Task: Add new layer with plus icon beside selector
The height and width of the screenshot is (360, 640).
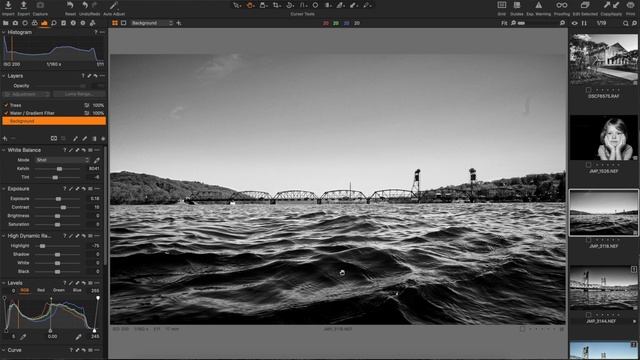Action: 179,23
